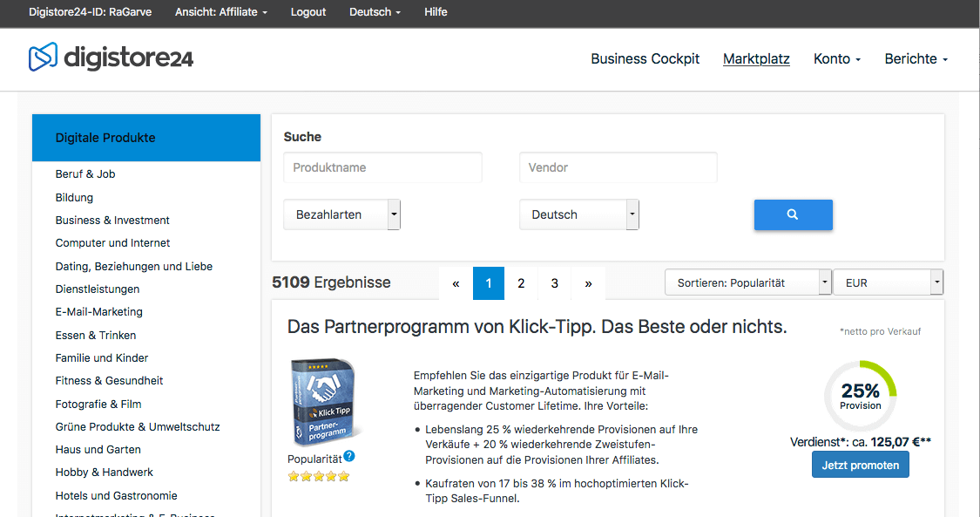Viewport: 980px width, 517px height.
Task: Open the Bezahlarten dropdown
Action: coord(341,214)
